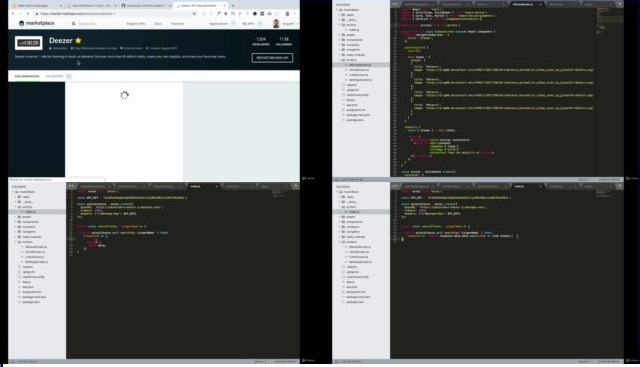This screenshot has width=640, height=367.
Task: Select index.js in the bottom-right editor sidebar
Action: pos(353,212)
